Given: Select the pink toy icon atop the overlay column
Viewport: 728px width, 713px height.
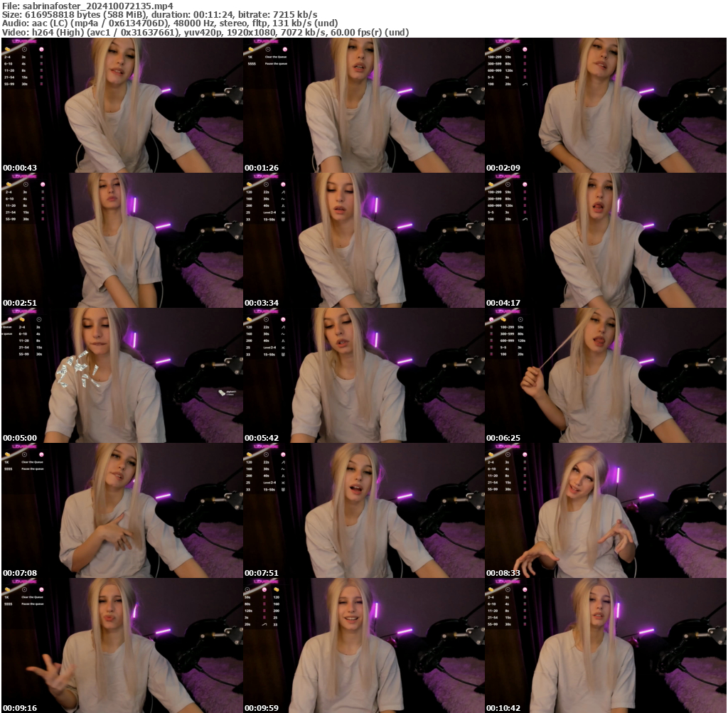Looking at the screenshot, I should point(41,50).
